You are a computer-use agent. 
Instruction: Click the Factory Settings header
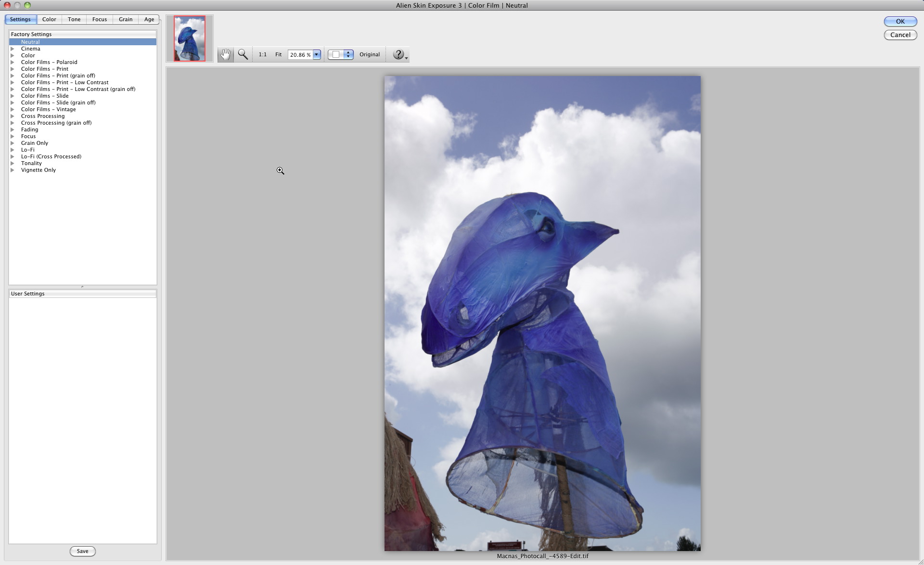pos(83,34)
